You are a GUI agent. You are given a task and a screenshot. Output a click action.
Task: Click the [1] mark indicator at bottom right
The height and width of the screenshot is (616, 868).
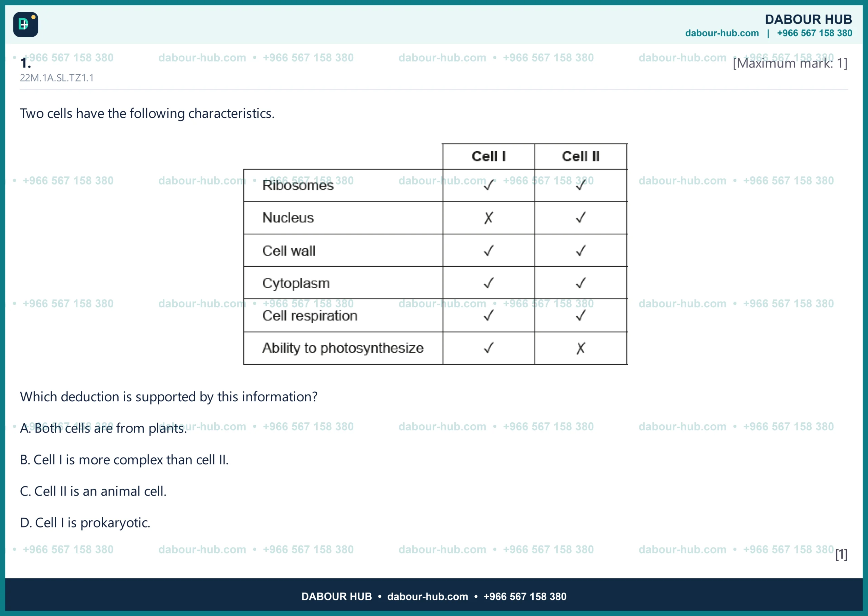[x=842, y=554]
